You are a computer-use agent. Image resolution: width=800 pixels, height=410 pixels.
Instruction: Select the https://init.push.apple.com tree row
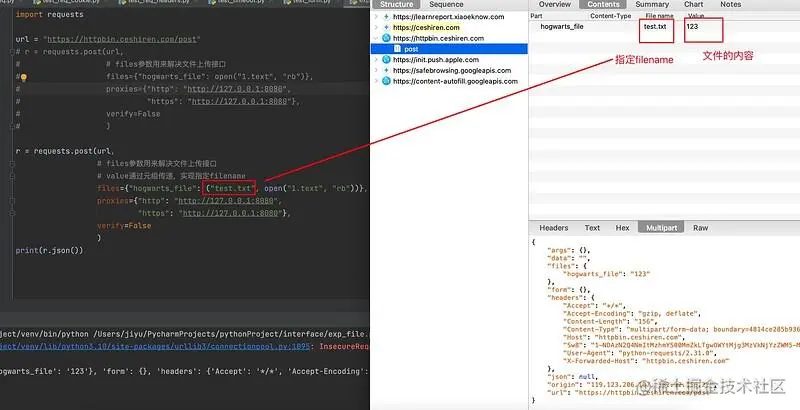click(449, 60)
